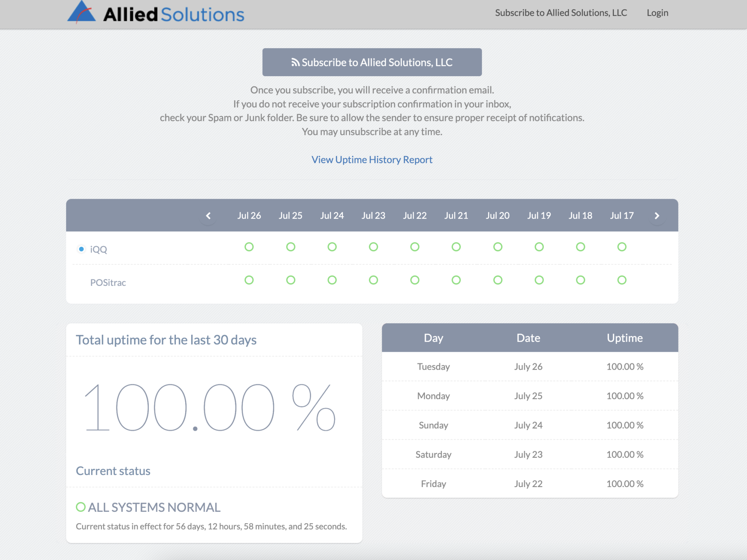
Task: Click iQQ status circle for Jul 26
Action: click(249, 247)
